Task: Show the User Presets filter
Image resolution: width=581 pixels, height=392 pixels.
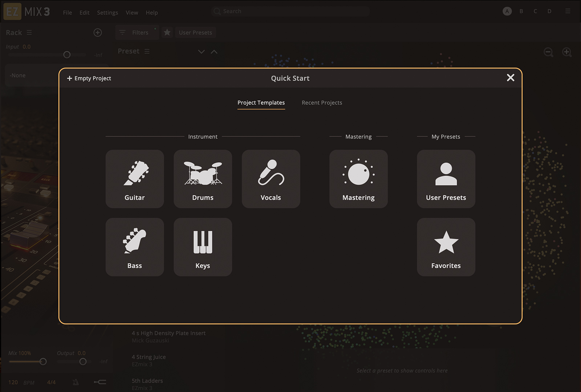Action: 195,32
